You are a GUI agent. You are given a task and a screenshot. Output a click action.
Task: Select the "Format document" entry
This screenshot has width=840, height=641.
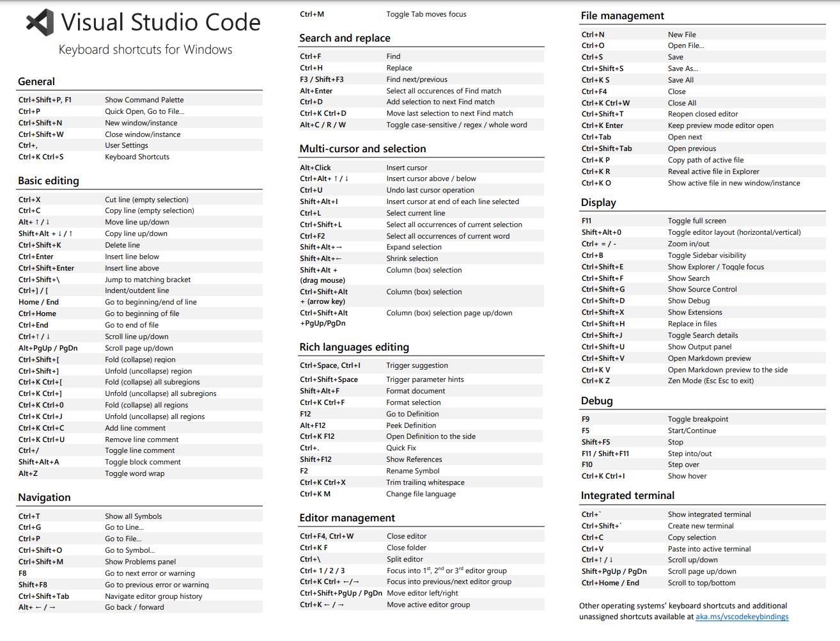click(x=416, y=391)
